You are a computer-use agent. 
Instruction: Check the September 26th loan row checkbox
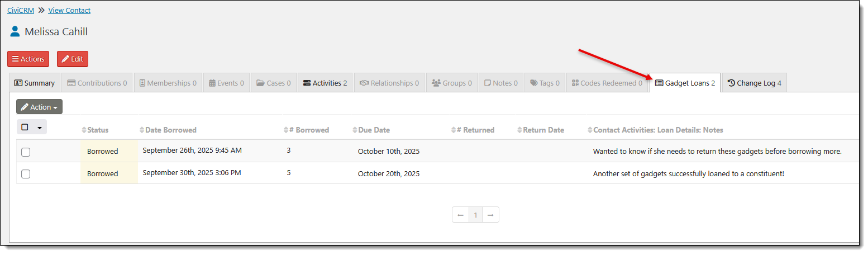coord(26,152)
